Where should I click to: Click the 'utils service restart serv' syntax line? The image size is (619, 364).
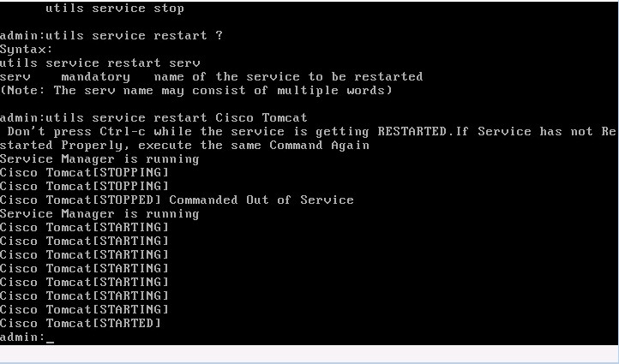pos(99,63)
